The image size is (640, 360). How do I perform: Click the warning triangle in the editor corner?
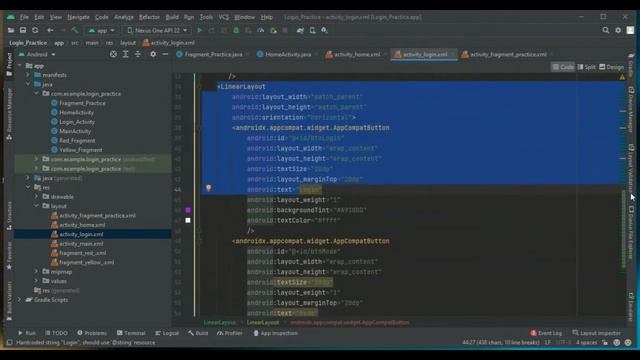(622, 77)
